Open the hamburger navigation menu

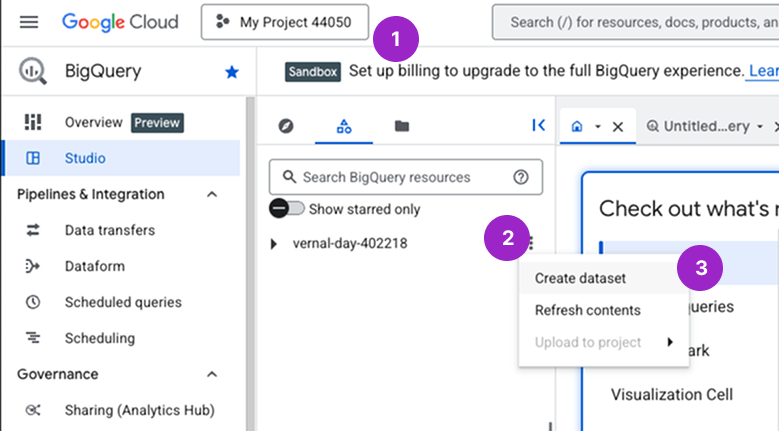click(29, 22)
